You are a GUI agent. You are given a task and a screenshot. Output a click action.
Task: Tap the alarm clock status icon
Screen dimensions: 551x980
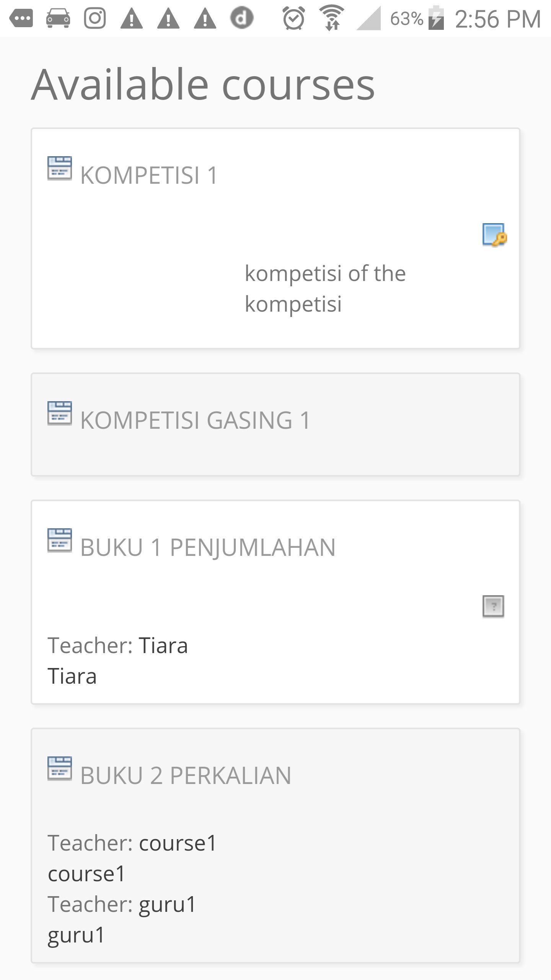point(293,18)
